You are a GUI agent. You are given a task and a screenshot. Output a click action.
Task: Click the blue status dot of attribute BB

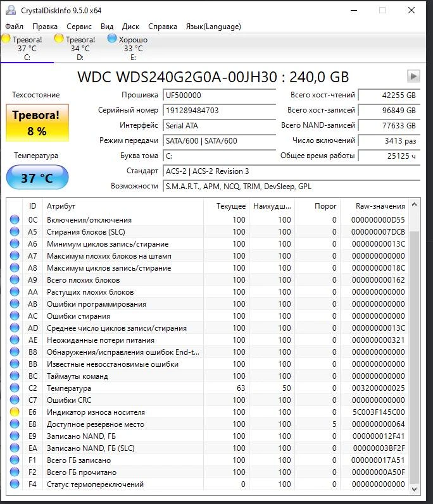[x=15, y=364]
